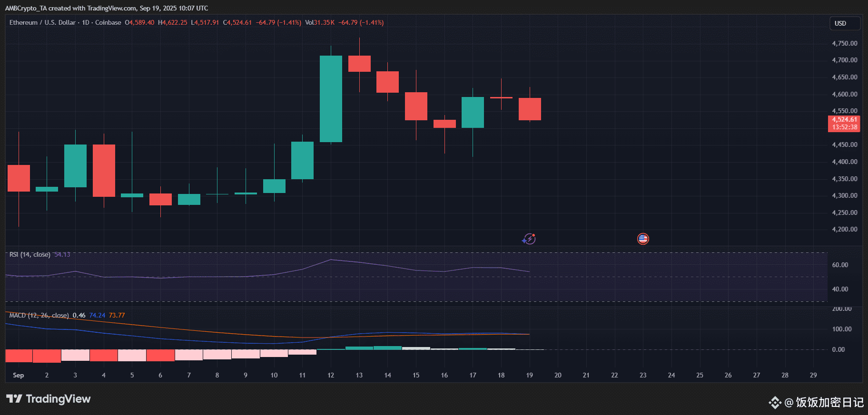The width and height of the screenshot is (868, 415).
Task: Click the green candle on Sep 11
Action: 302,161
